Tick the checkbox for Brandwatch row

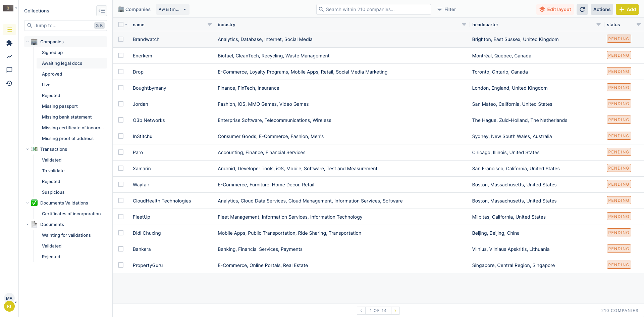pyautogui.click(x=121, y=39)
